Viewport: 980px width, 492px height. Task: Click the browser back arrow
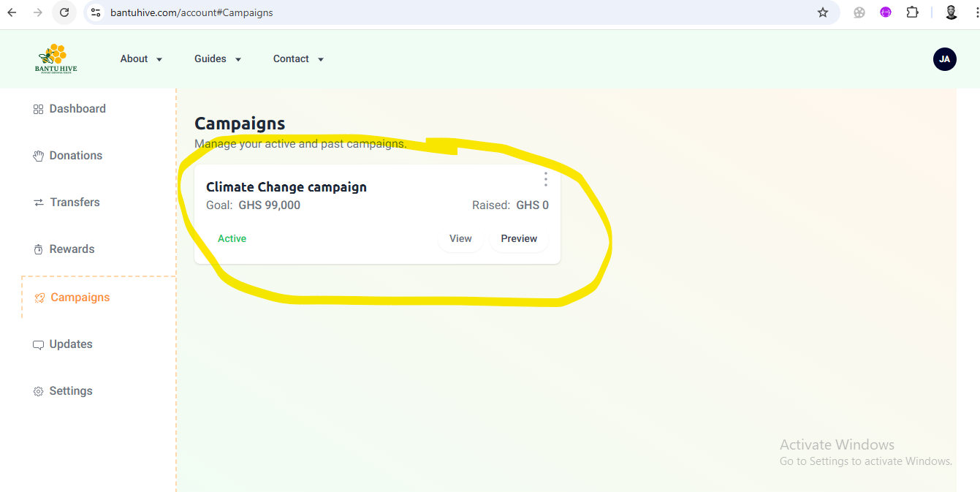pyautogui.click(x=12, y=12)
